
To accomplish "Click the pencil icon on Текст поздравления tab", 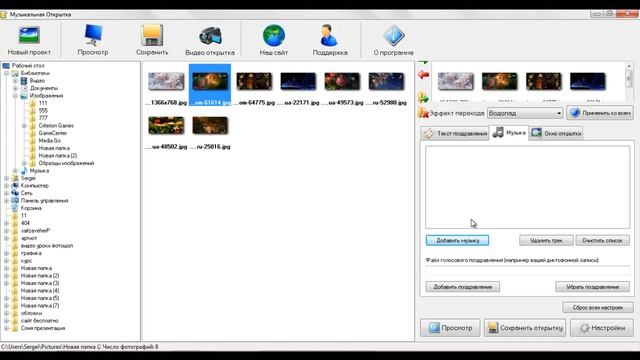I will point(429,133).
